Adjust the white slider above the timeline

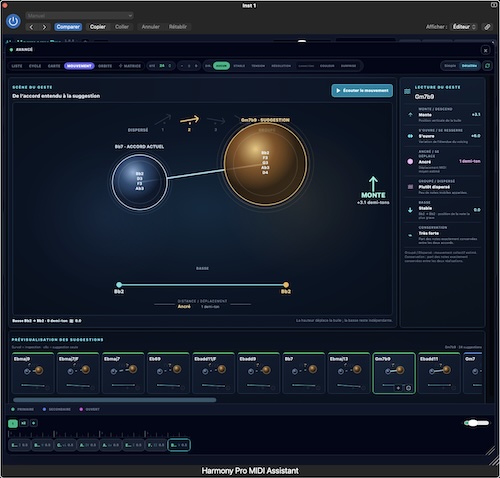pyautogui.click(x=477, y=423)
